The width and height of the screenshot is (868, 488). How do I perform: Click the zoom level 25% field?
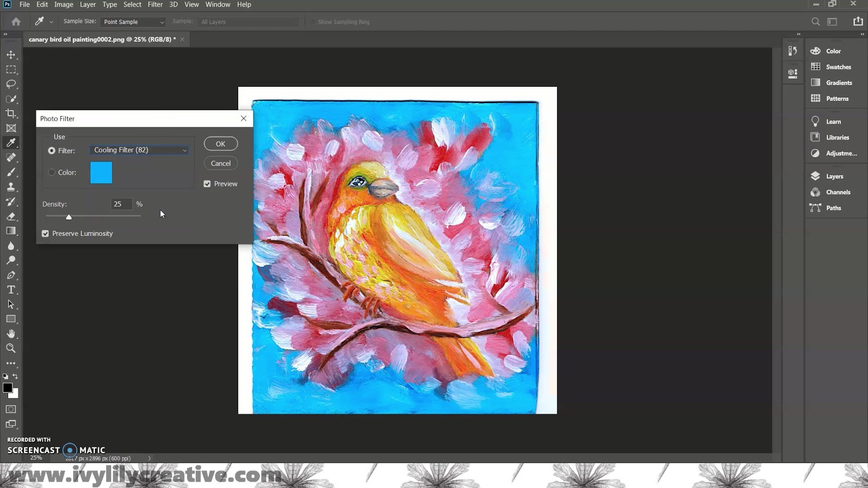click(36, 458)
